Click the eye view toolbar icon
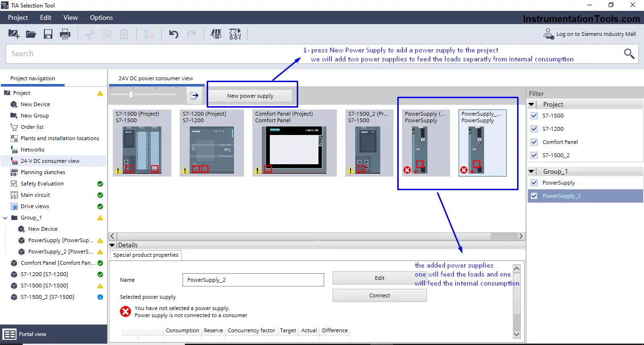This screenshot has height=345, width=644. click(217, 34)
